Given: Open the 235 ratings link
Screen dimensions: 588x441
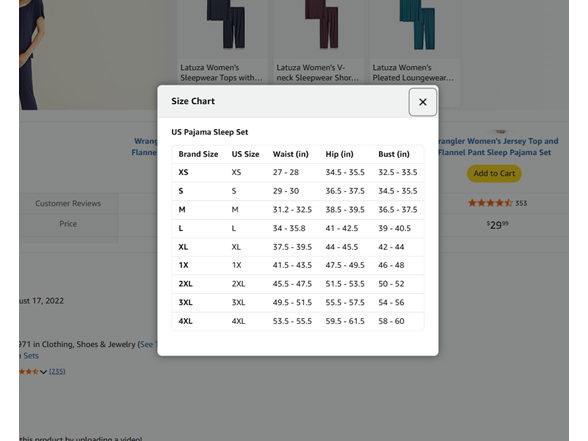Looking at the screenshot, I should click(57, 371).
